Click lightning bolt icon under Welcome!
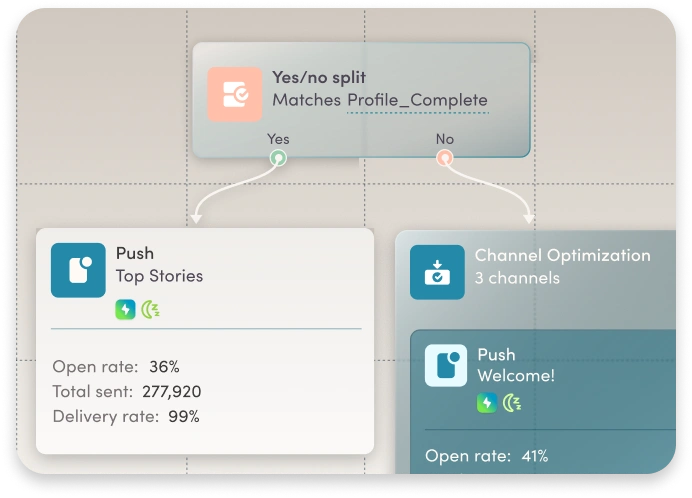Viewport: 692px width, 498px height. click(487, 403)
